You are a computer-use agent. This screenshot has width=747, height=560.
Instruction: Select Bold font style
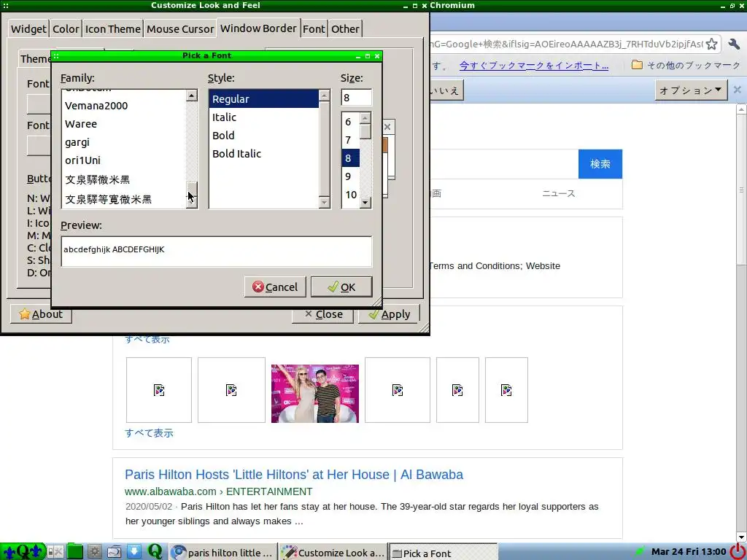[x=264, y=135]
